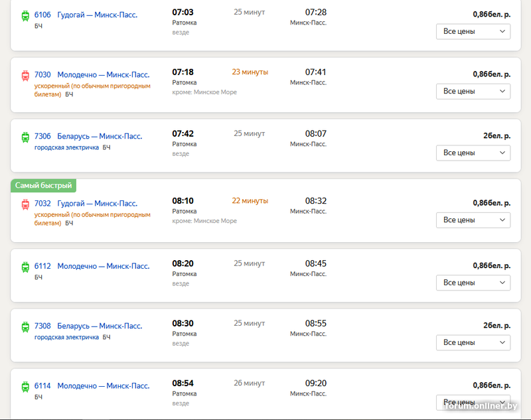Click green train icon for train 6112

(x=25, y=267)
